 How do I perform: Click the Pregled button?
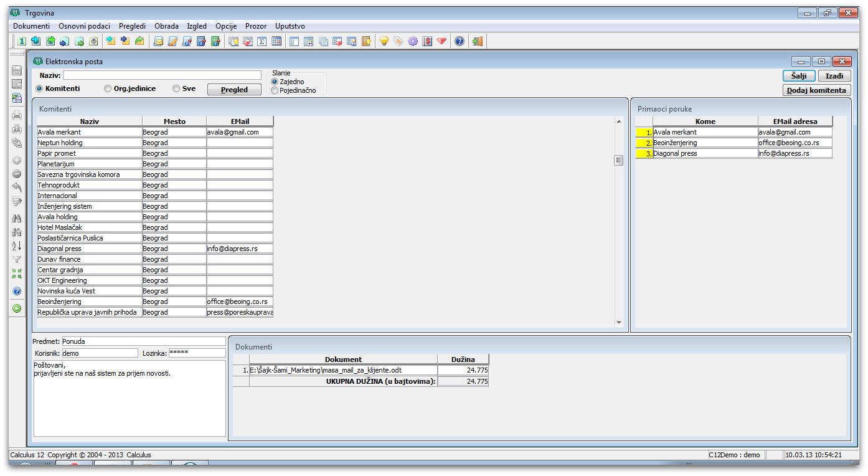coord(234,90)
